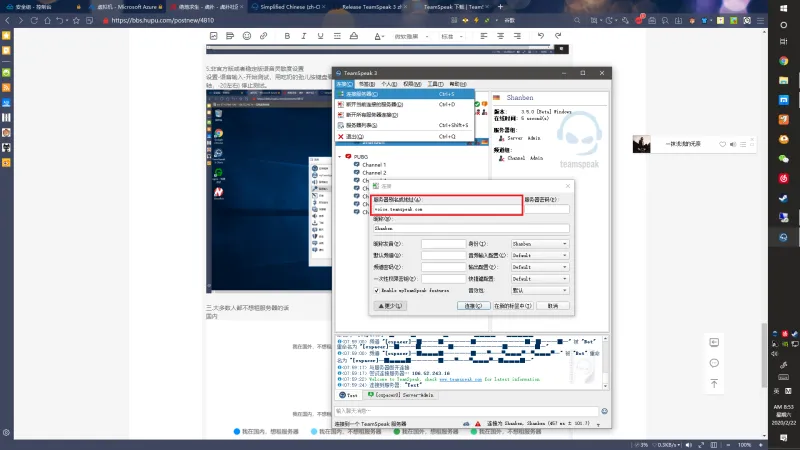Switch to the Server-Admin chat tab
Screen dimensions: 800x450
tap(401, 395)
